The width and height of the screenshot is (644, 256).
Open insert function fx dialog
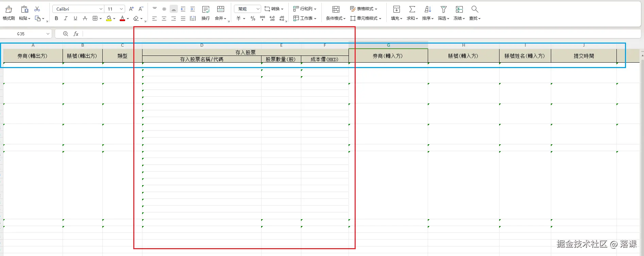pyautogui.click(x=76, y=34)
